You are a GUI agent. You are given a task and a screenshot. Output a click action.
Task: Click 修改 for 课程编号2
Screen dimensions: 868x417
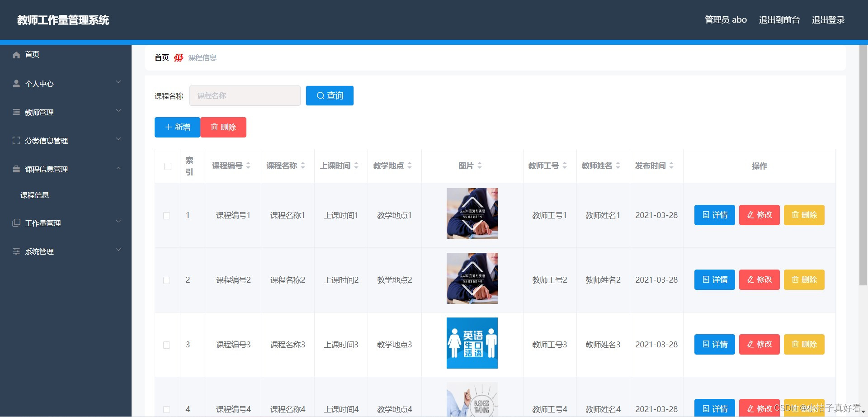tap(759, 280)
